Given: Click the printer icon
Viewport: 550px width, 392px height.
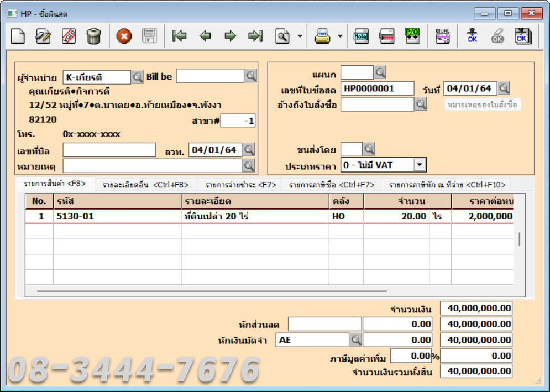Looking at the screenshot, I should [x=322, y=36].
